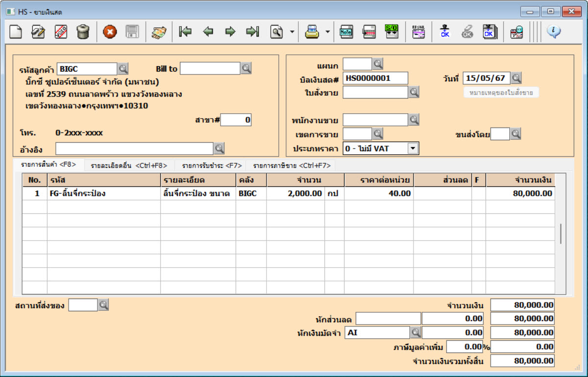The height and width of the screenshot is (377, 588).
Task: Click the Bill to input field
Action: click(210, 69)
